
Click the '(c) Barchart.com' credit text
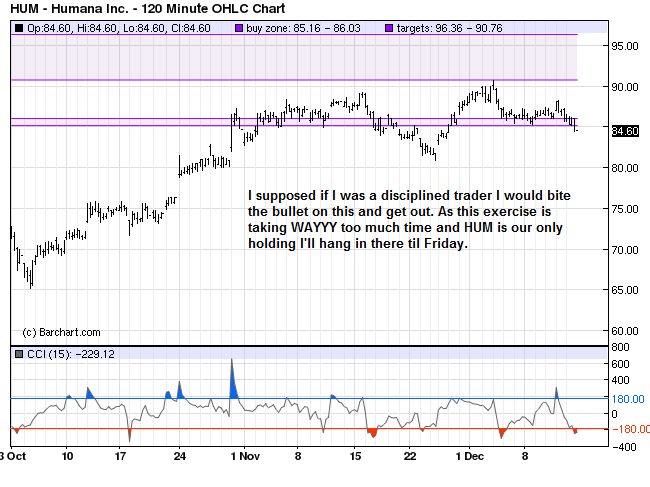click(61, 332)
